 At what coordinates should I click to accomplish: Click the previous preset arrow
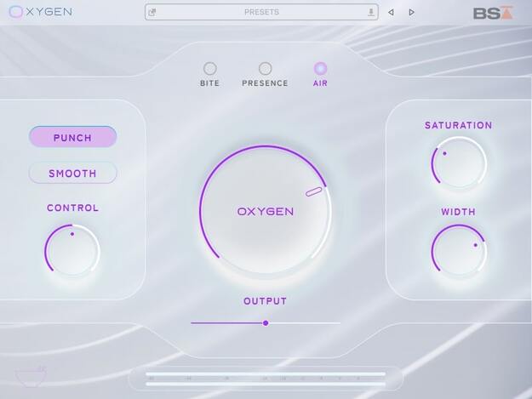pyautogui.click(x=391, y=13)
